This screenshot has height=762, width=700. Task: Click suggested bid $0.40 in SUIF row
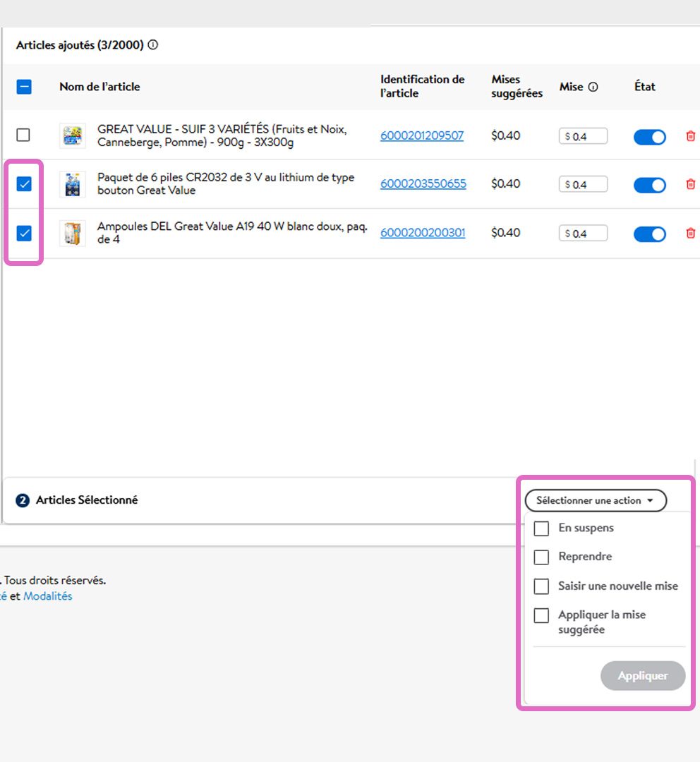505,135
